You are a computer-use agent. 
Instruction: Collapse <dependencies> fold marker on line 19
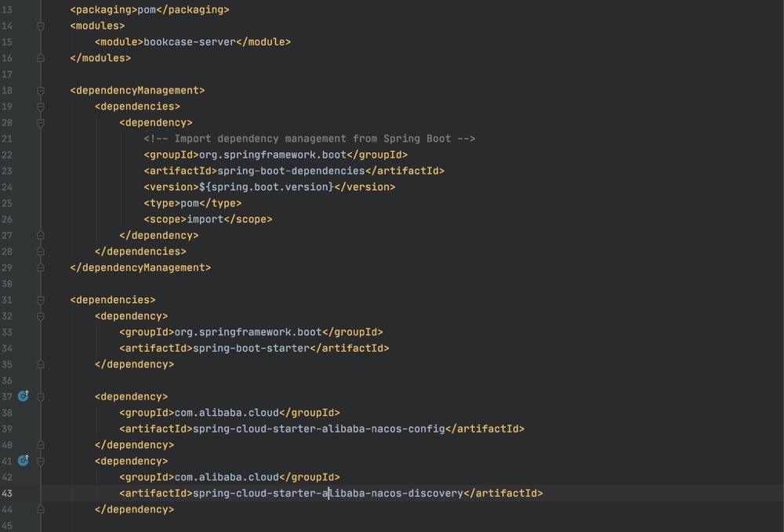point(41,107)
